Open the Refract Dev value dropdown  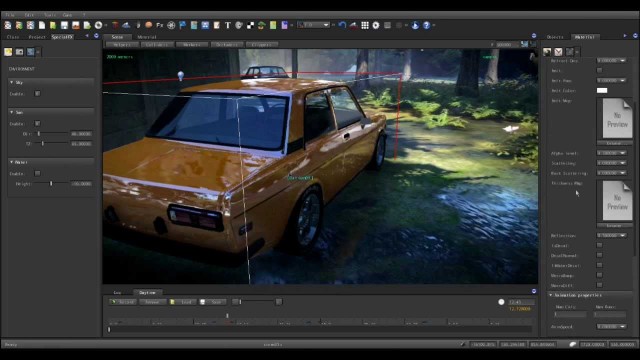point(623,60)
